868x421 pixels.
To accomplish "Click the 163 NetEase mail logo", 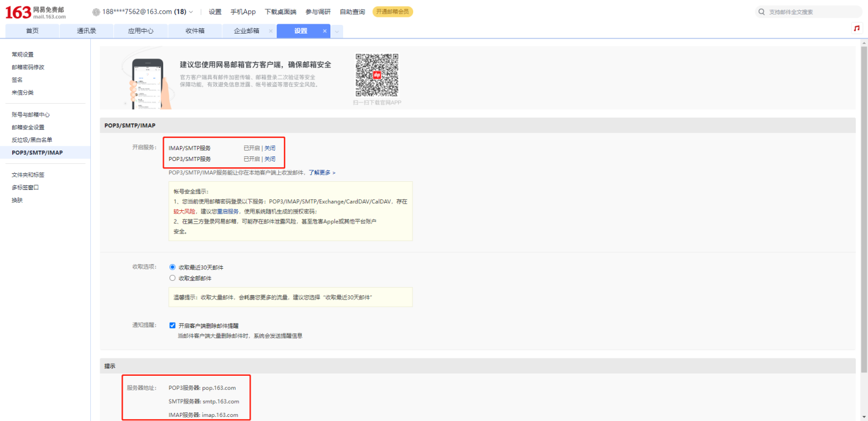I will [35, 12].
